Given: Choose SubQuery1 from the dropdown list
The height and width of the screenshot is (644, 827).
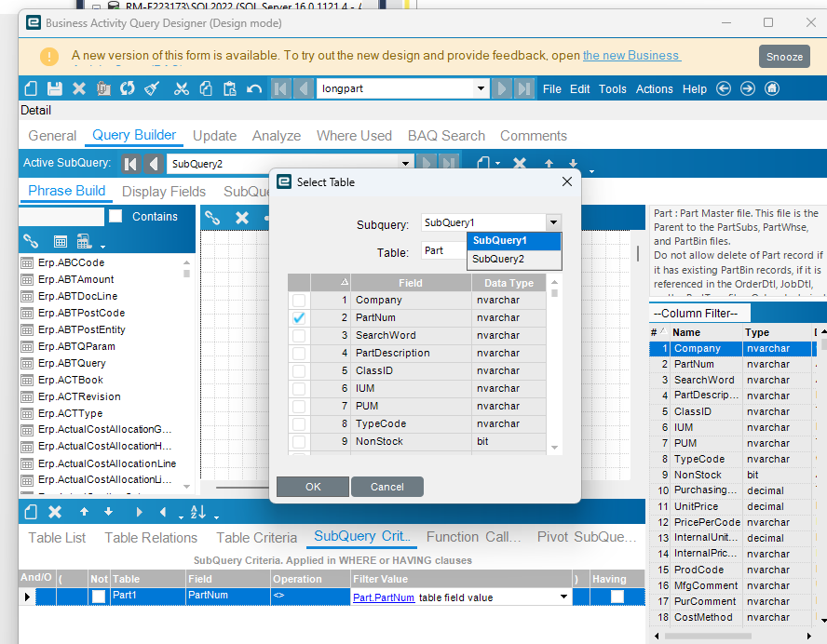Looking at the screenshot, I should click(514, 241).
